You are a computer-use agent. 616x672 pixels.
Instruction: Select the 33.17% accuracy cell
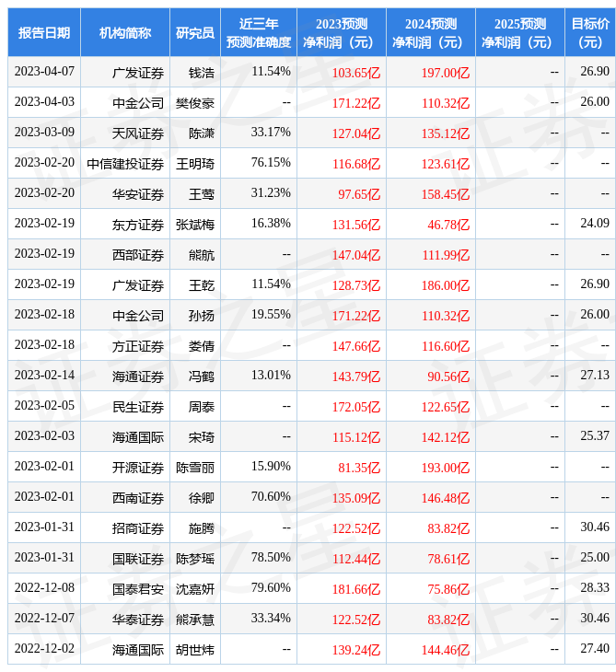(271, 132)
